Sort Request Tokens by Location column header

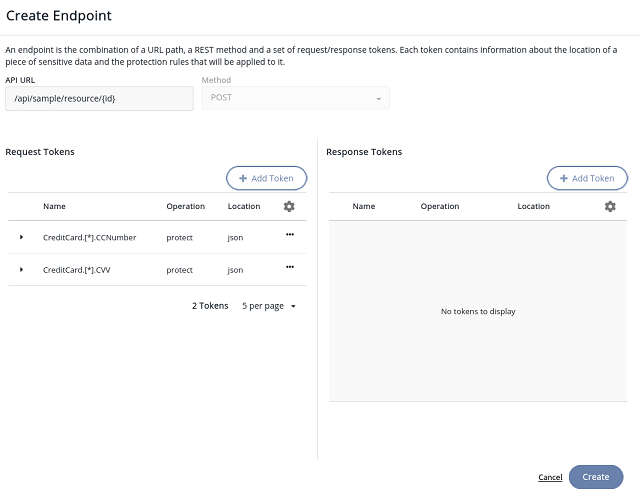[244, 206]
